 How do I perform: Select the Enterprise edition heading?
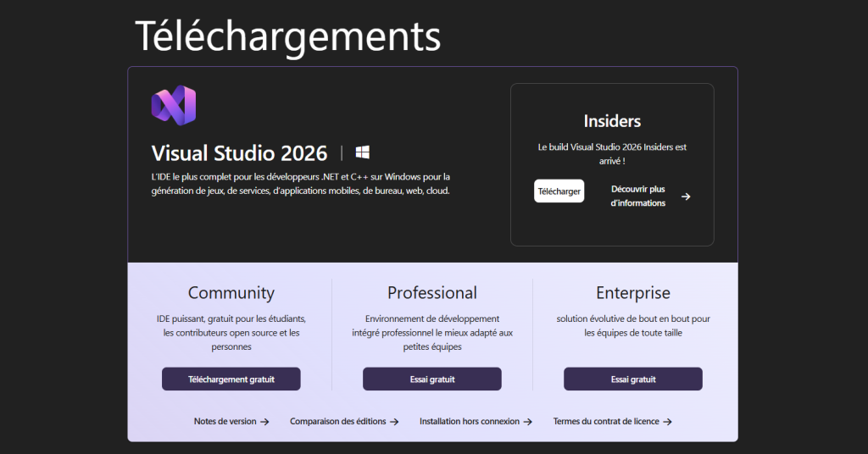[x=632, y=293]
